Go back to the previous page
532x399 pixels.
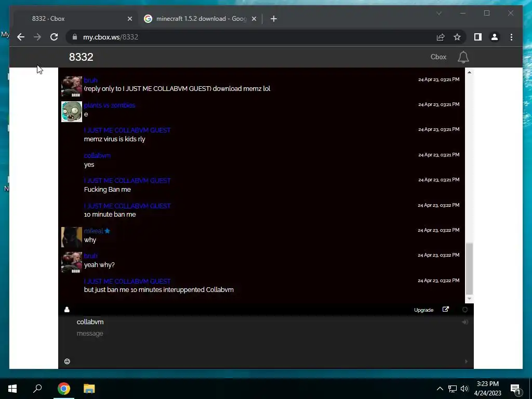(x=21, y=37)
